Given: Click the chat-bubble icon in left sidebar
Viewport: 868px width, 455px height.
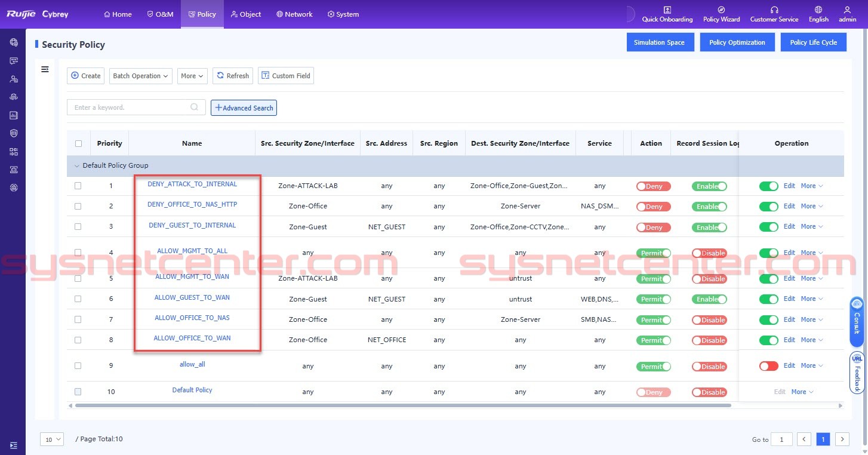Looking at the screenshot, I should 14,61.
